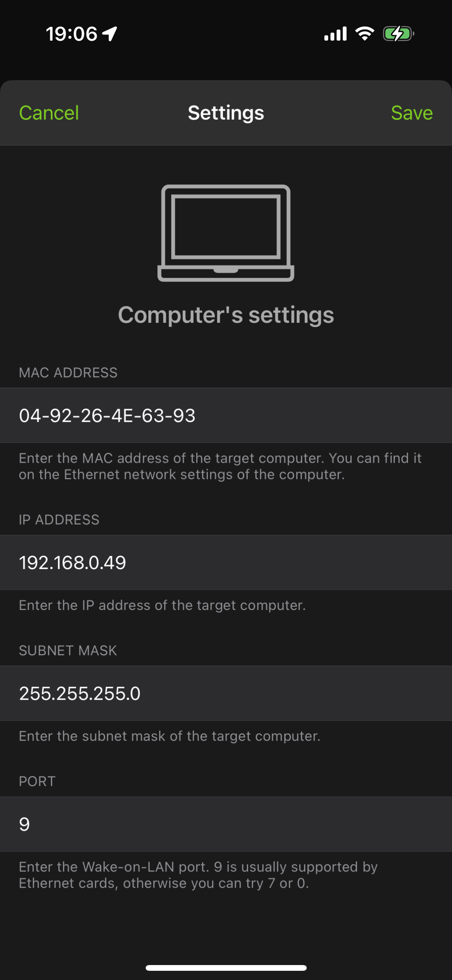Image resolution: width=452 pixels, height=980 pixels.
Task: Cancel the settings changes
Action: point(49,113)
